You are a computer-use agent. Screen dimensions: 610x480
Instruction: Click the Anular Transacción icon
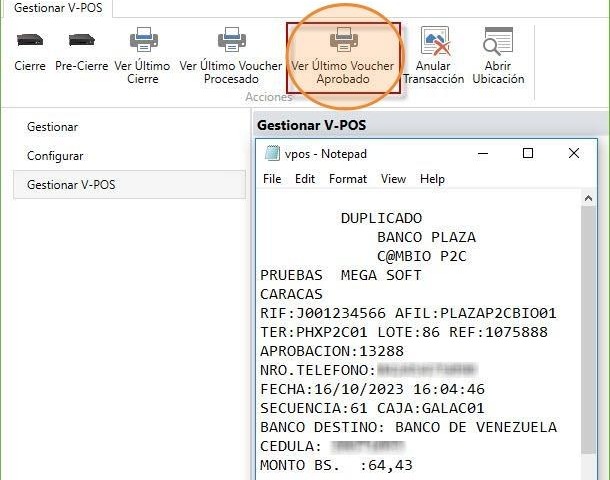click(x=435, y=40)
